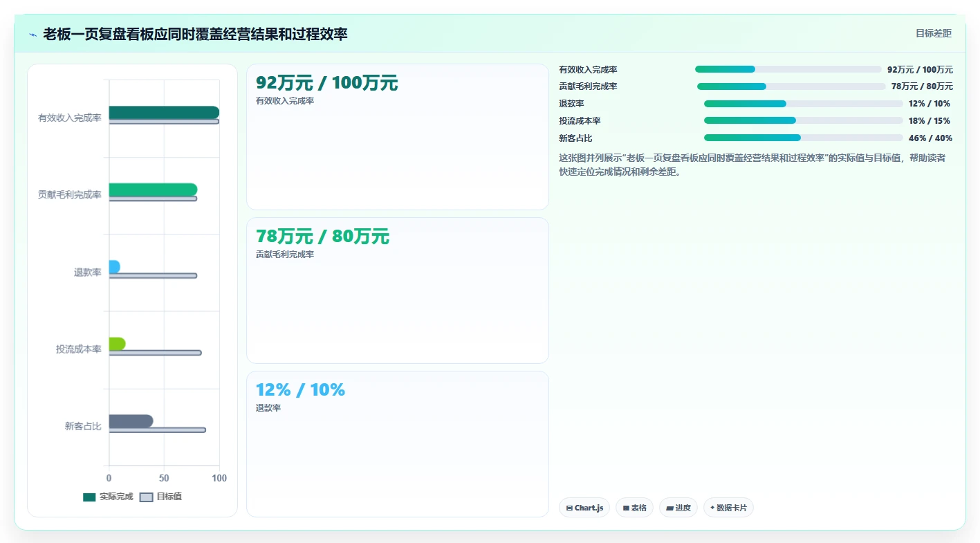Image resolution: width=980 pixels, height=543 pixels.
Task: Select the 数据卡片 tag chip
Action: point(728,508)
